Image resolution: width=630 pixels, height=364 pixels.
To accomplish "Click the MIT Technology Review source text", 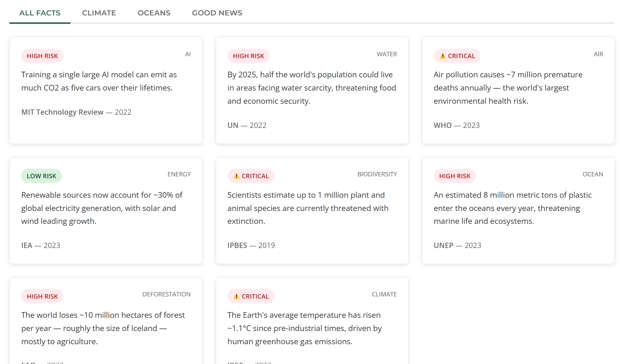I will [x=62, y=112].
